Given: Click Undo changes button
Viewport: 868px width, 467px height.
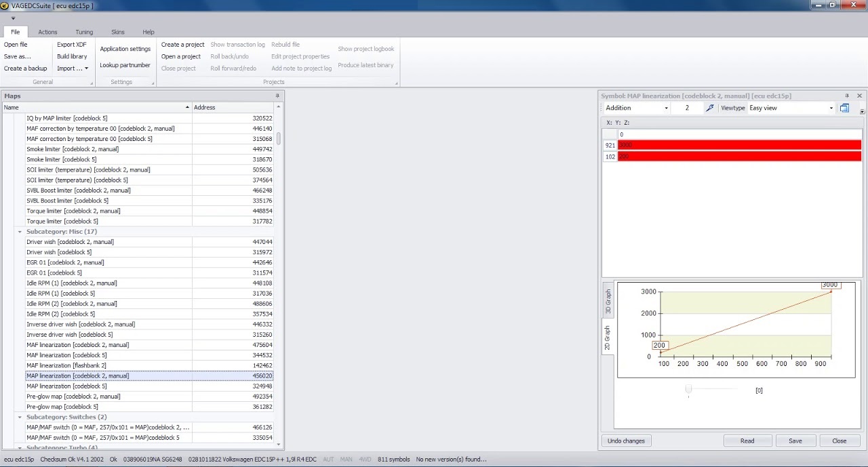Looking at the screenshot, I should click(626, 441).
